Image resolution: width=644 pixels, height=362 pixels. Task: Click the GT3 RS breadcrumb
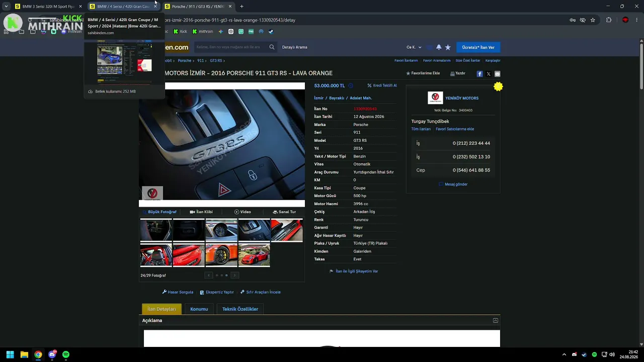pos(216,61)
